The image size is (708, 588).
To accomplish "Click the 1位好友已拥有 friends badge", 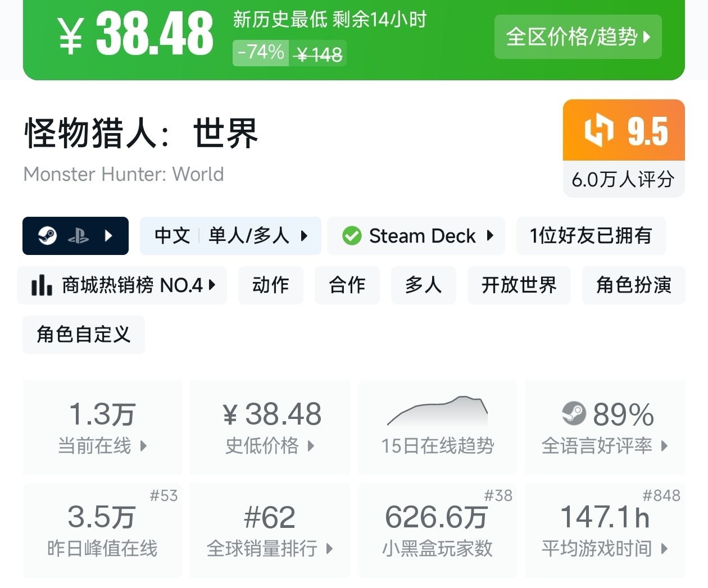I will click(x=591, y=236).
